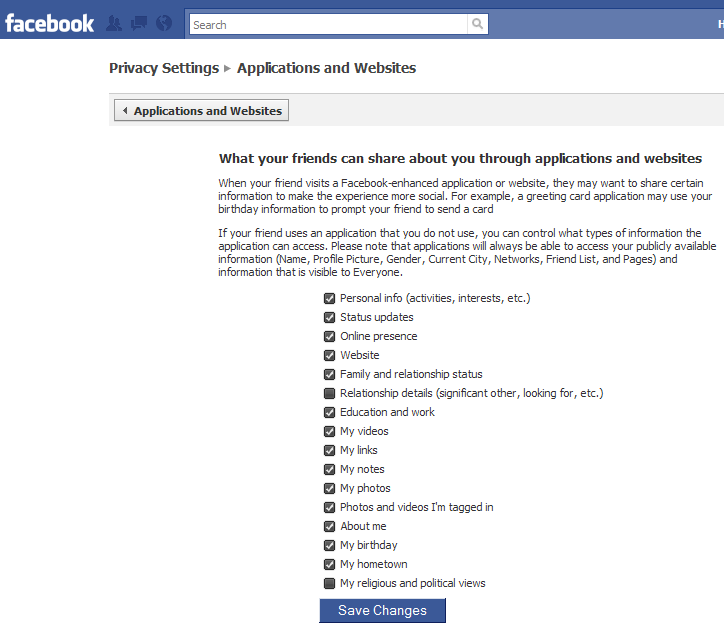724x631 pixels.
Task: Toggle My notes checkbox
Action: pos(329,469)
